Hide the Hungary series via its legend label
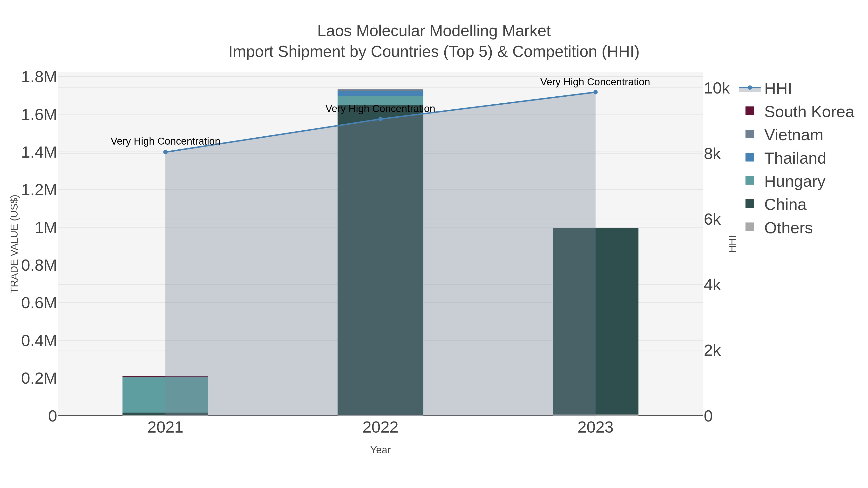Screen dimensions: 868x488 [794, 181]
